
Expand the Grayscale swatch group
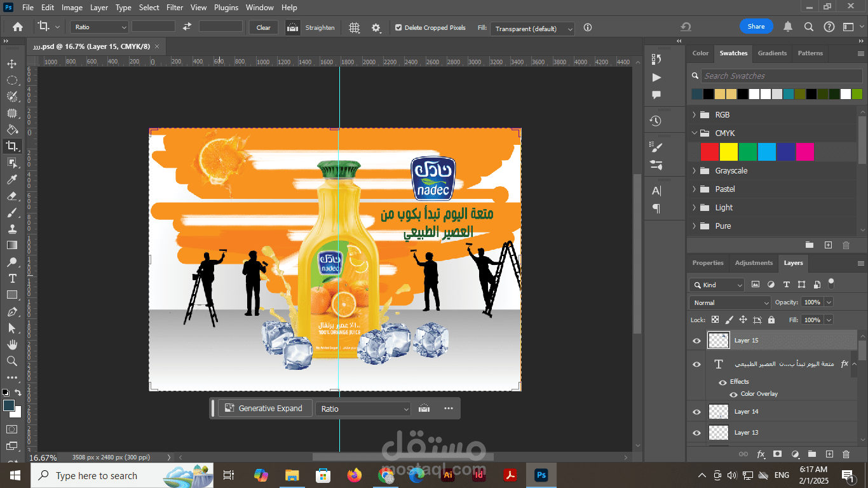(694, 171)
